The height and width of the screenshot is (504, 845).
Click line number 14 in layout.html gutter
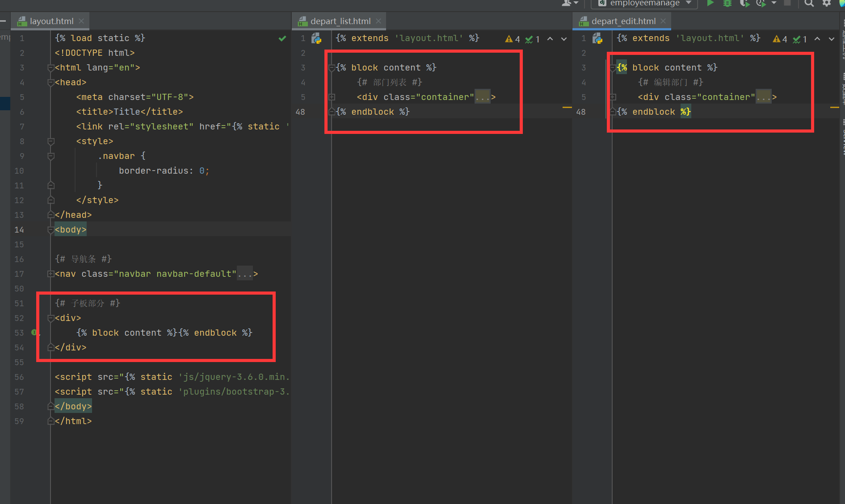19,230
